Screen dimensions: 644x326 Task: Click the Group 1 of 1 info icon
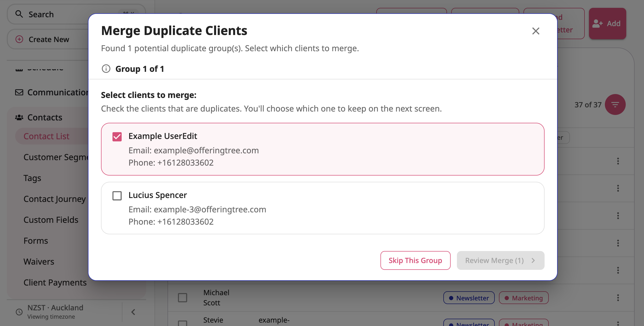click(x=106, y=69)
